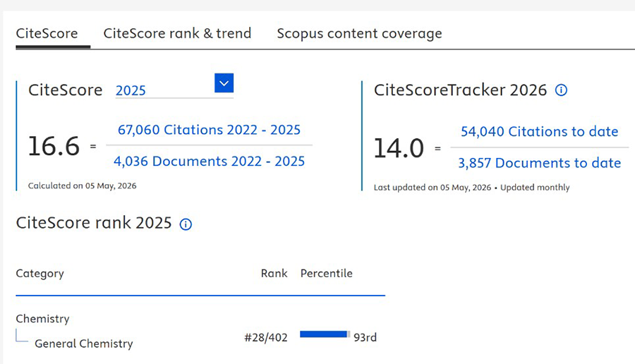Click 'Calculated on 05 May, 2026' text
The width and height of the screenshot is (635, 364).
coord(83,186)
